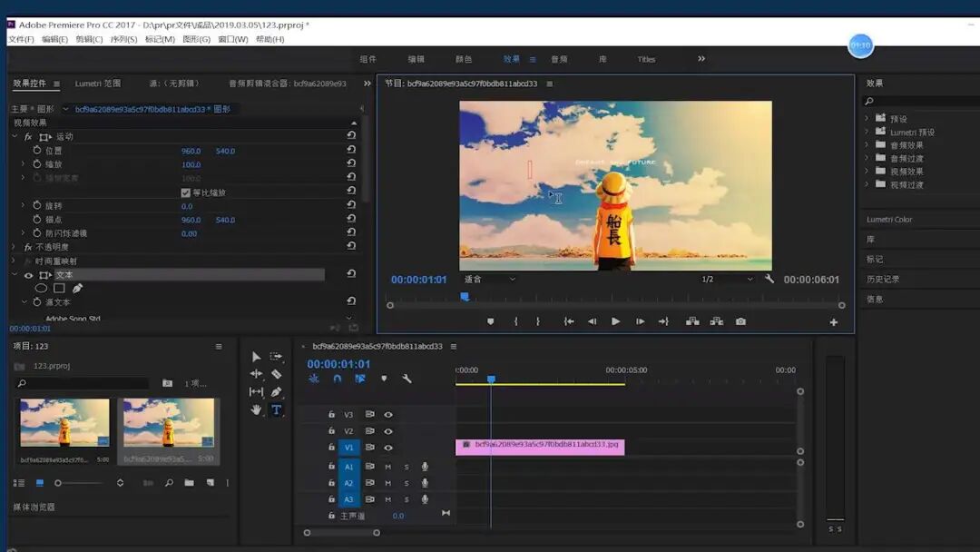This screenshot has width=980, height=552.
Task: Click the Export Frame camera icon
Action: [740, 321]
